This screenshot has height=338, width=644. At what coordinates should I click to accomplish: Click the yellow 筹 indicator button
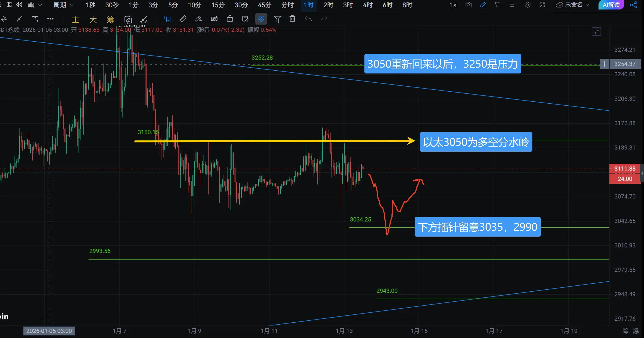(110, 20)
